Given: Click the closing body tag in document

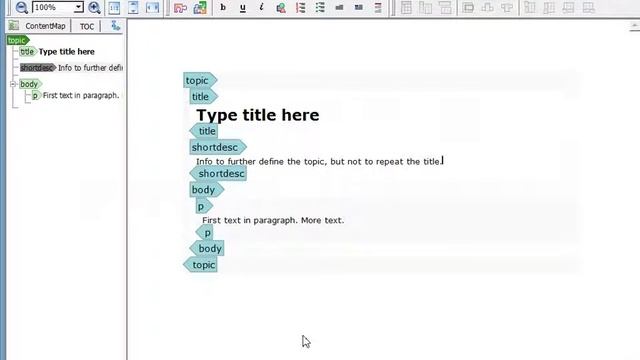Looking at the screenshot, I should tap(207, 249).
